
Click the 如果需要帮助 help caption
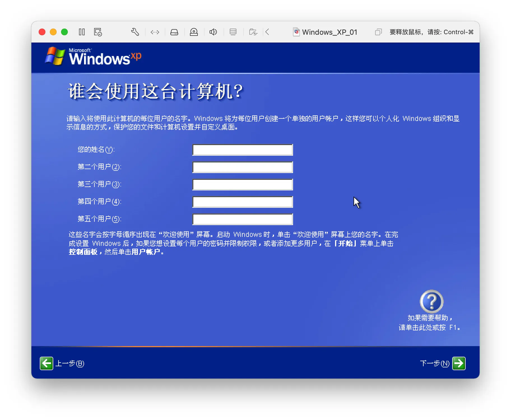tap(430, 318)
